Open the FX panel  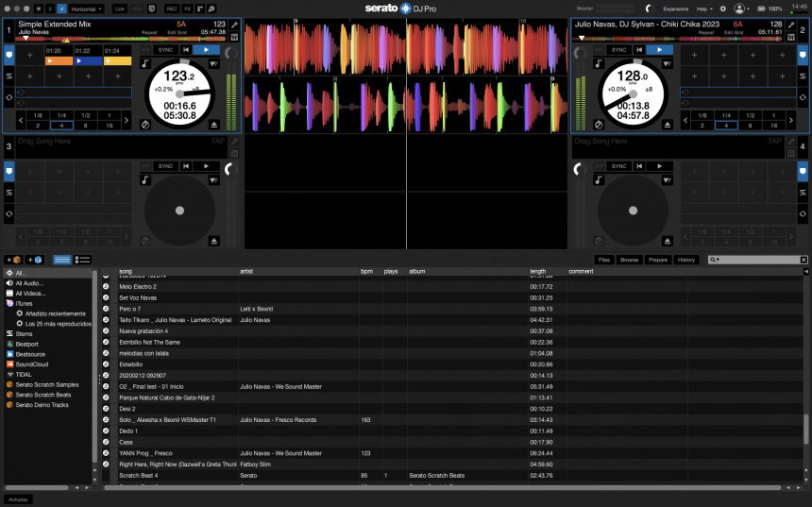click(188, 8)
